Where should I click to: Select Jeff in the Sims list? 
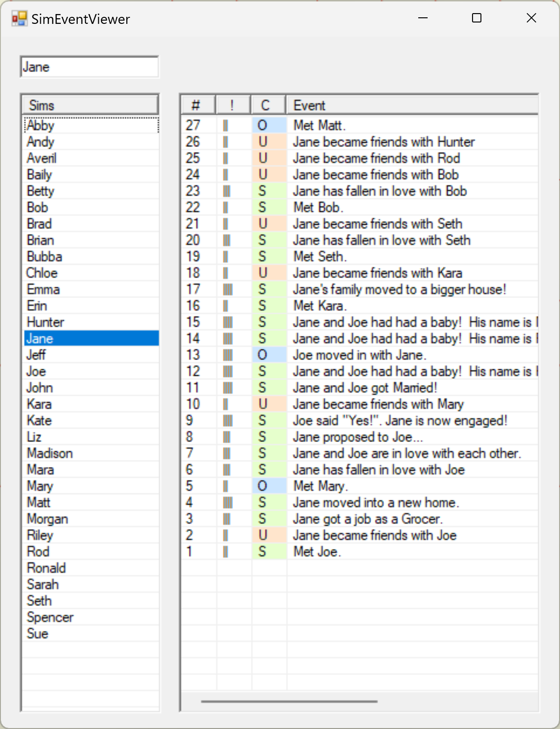91,354
